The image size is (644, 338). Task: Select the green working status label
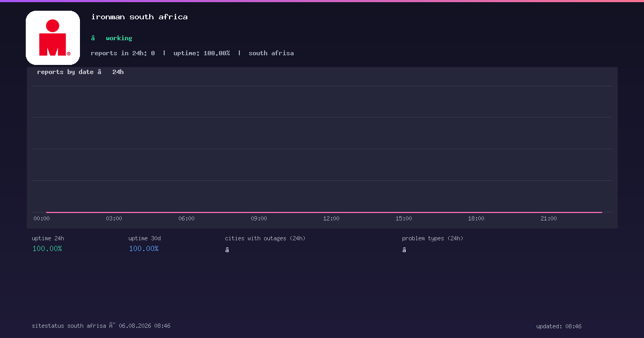click(119, 38)
